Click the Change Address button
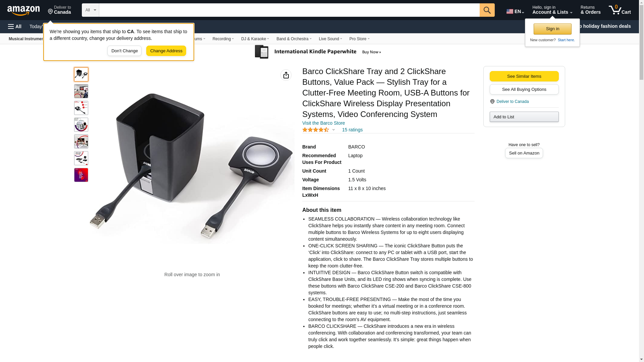This screenshot has height=362, width=644. click(166, 51)
